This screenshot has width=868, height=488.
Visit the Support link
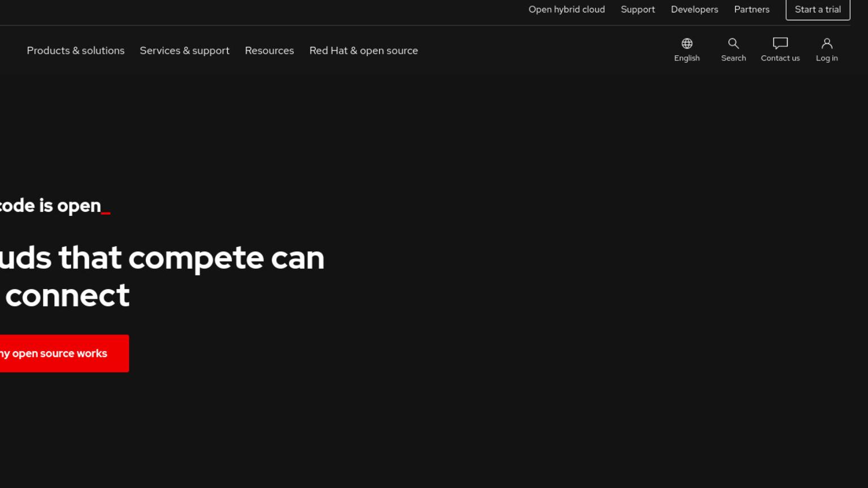pyautogui.click(x=638, y=10)
